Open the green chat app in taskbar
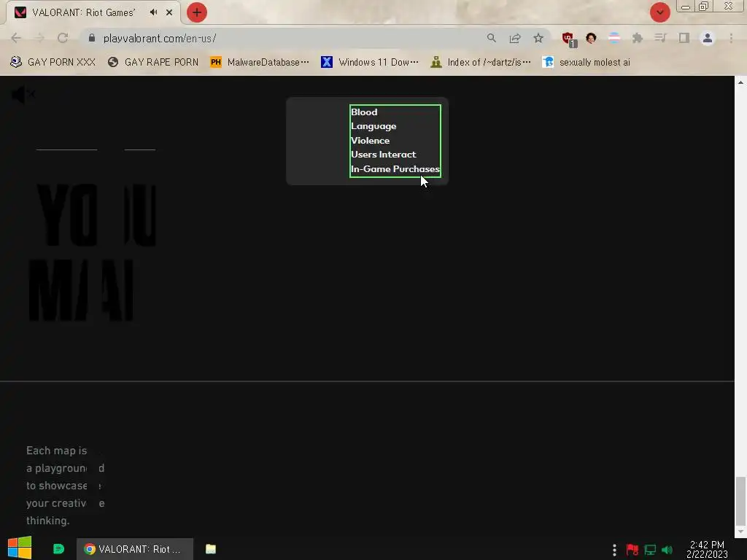The height and width of the screenshot is (560, 747). (x=58, y=549)
